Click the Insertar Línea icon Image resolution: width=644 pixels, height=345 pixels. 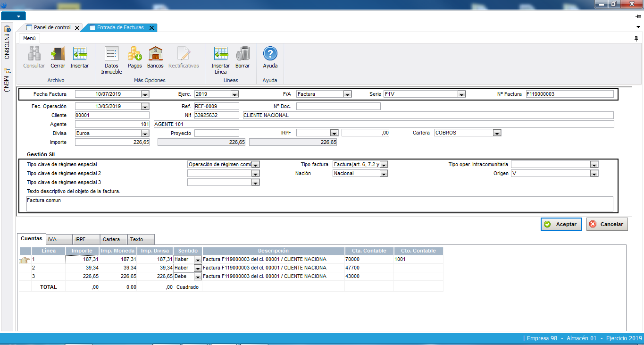pyautogui.click(x=220, y=54)
